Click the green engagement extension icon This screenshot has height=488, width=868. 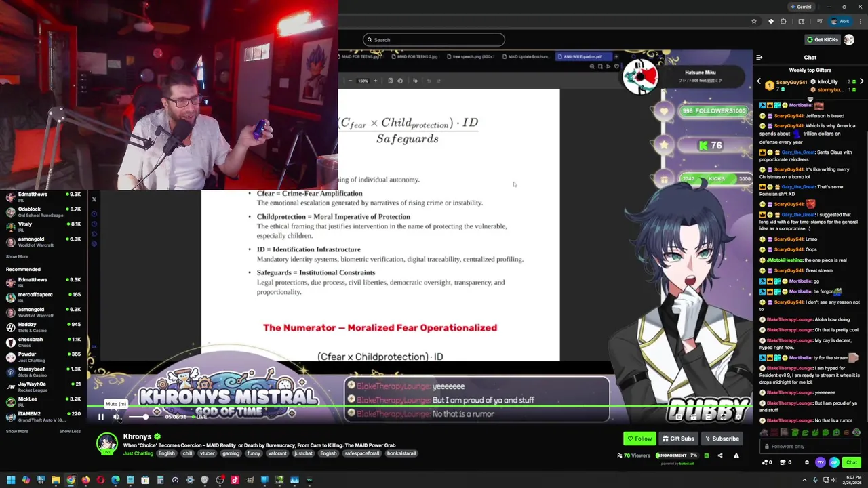tap(707, 455)
